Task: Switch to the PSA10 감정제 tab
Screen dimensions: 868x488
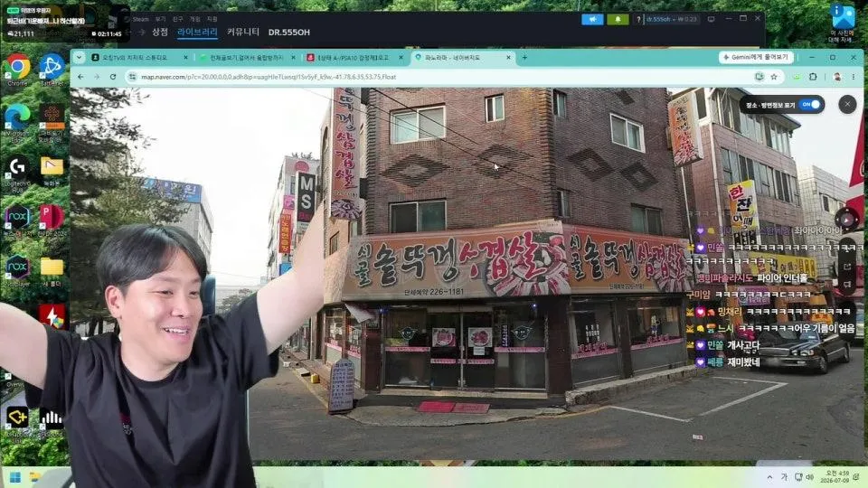Action: 354,58
